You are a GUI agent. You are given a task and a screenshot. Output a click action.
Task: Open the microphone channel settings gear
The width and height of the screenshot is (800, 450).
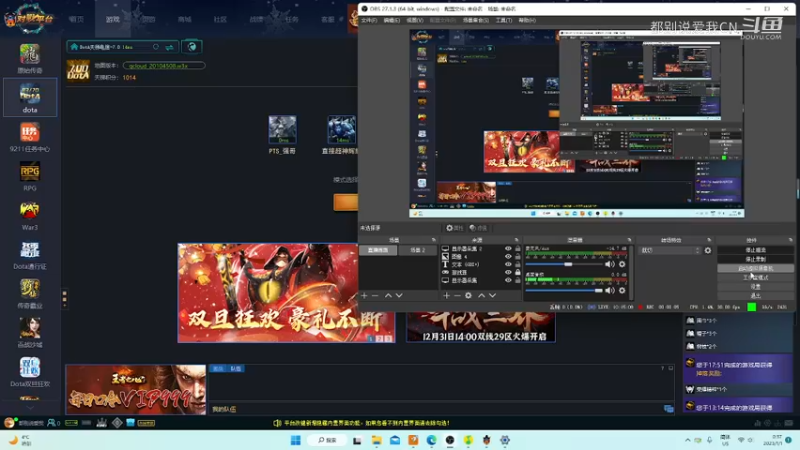coord(622,264)
